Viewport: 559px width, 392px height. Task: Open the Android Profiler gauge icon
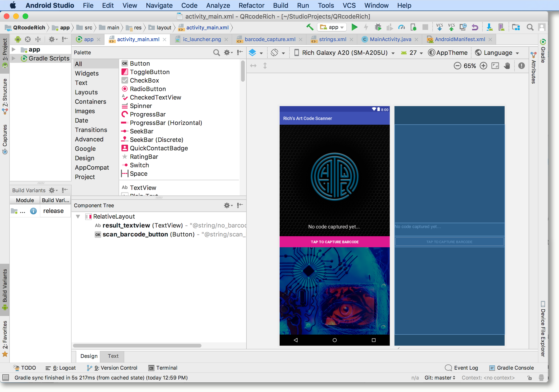point(401,27)
